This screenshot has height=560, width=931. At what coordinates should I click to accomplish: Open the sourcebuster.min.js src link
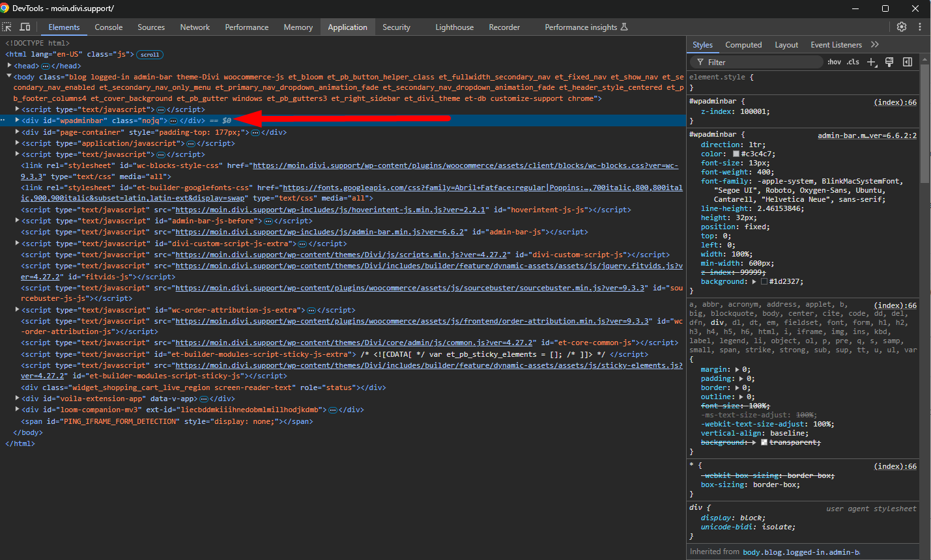[x=410, y=288]
